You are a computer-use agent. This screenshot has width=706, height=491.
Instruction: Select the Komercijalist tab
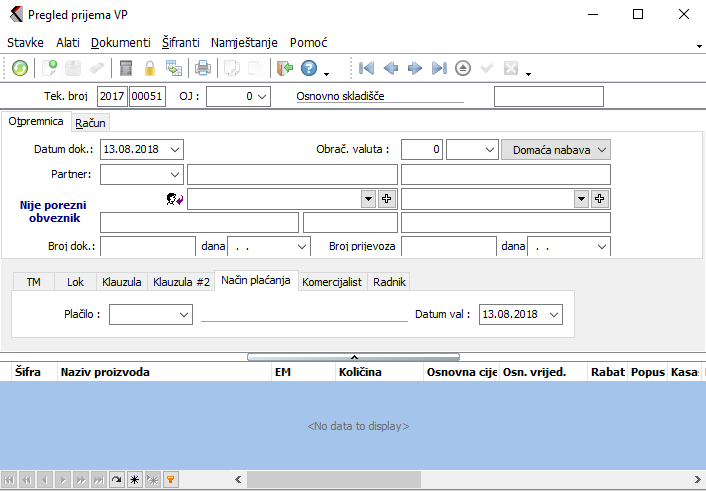(x=332, y=282)
